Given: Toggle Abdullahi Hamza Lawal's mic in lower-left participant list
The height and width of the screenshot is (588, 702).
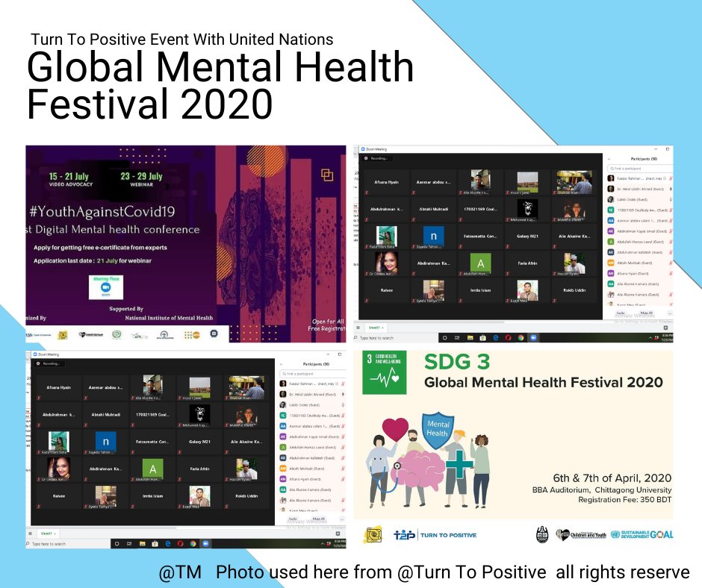Looking at the screenshot, I should click(x=343, y=447).
